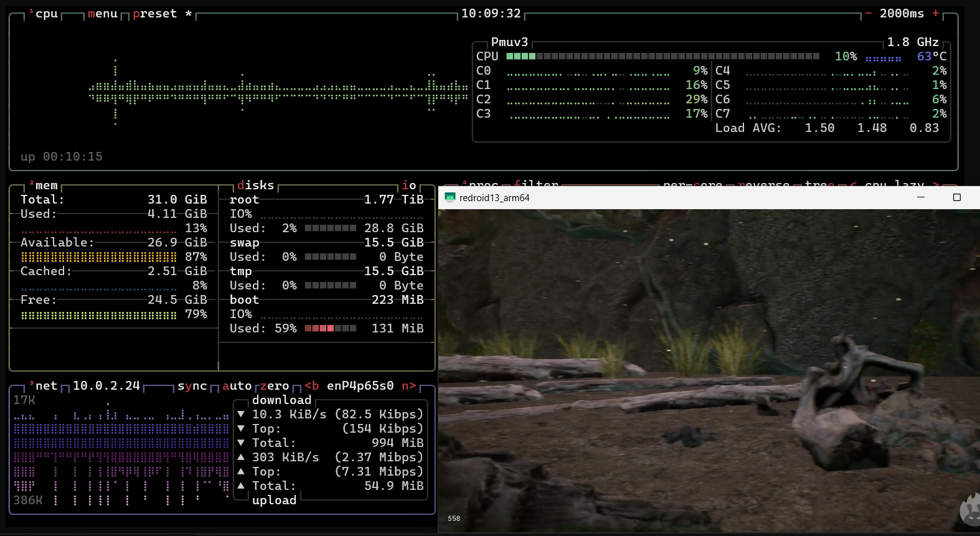The height and width of the screenshot is (536, 980).
Task: Toggle the net box label
Action: tap(46, 386)
